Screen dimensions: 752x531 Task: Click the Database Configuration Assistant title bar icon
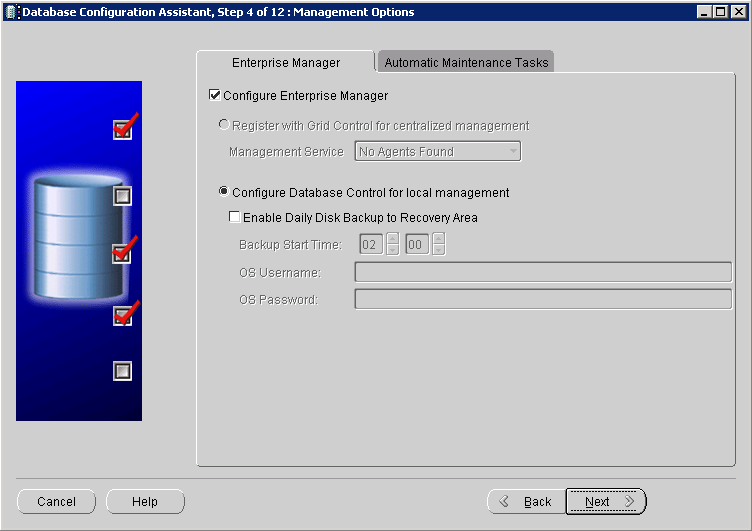coord(11,12)
